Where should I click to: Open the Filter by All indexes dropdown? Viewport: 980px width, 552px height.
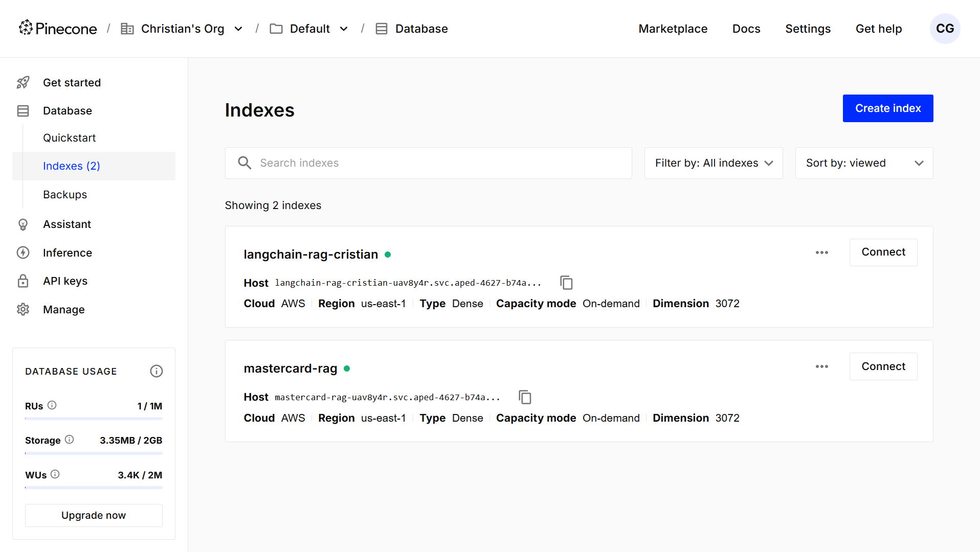coord(714,163)
